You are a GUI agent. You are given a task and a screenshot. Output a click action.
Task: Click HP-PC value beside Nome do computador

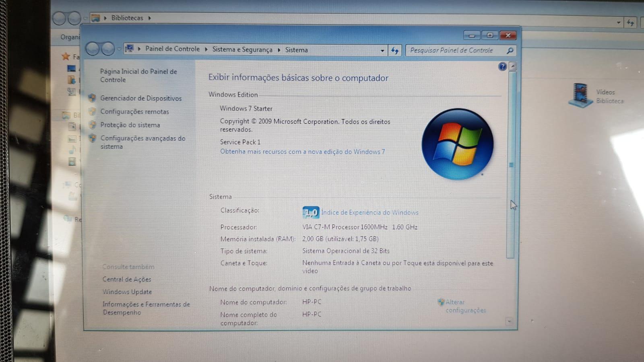312,302
